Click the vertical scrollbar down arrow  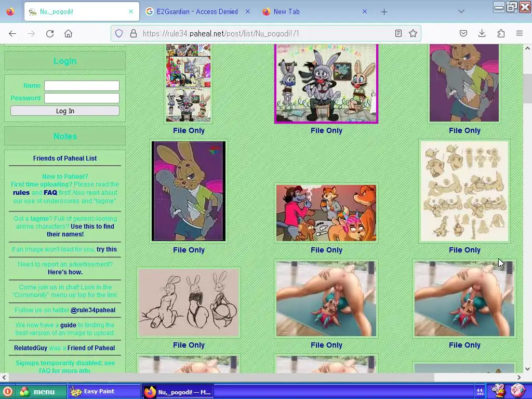point(527,369)
